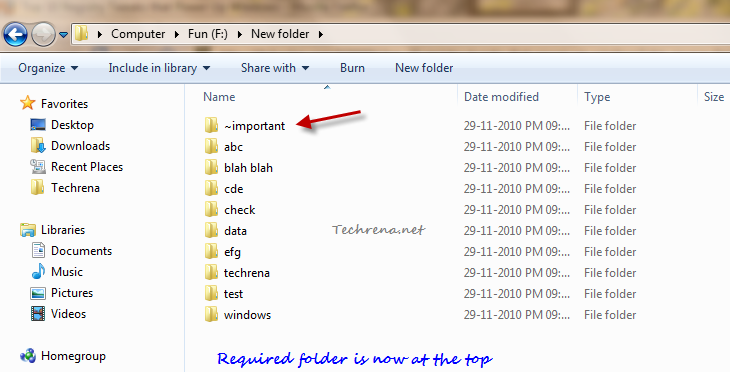Select the cde folder name
Viewport: 730px width, 372px height.
[233, 189]
